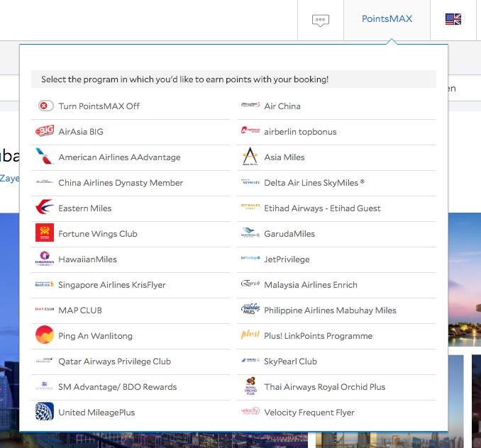481x448 pixels.
Task: Click the HawaiianMiles logo icon
Action: (x=45, y=258)
